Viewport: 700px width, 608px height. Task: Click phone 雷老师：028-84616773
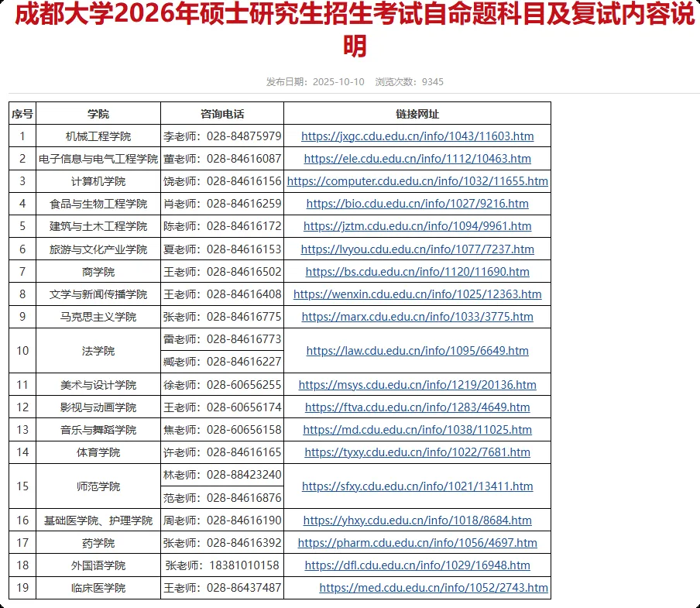pos(222,339)
